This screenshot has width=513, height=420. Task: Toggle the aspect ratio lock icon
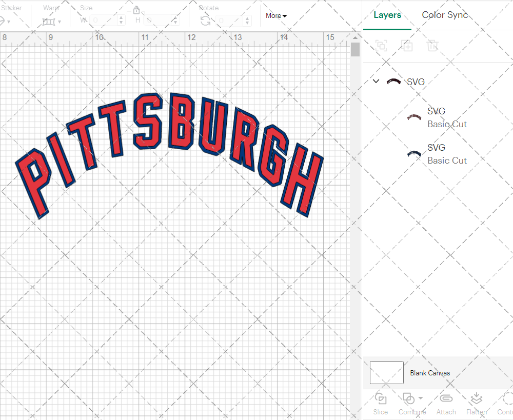(x=136, y=10)
